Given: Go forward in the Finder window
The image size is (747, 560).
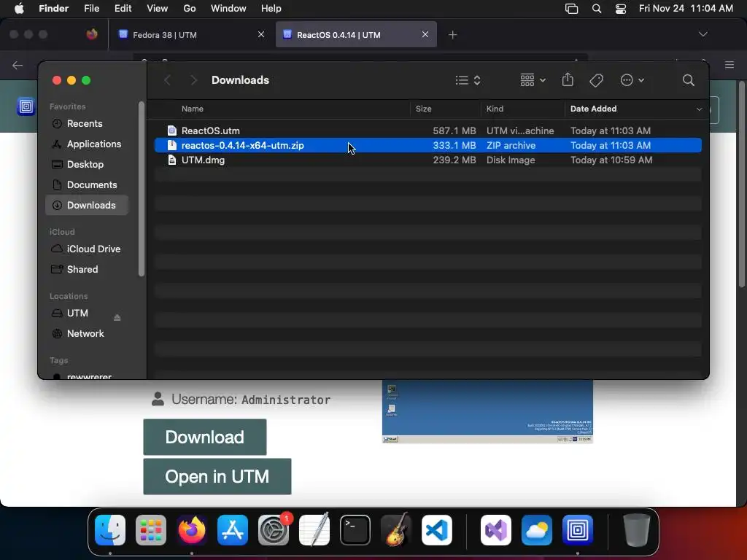Looking at the screenshot, I should pyautogui.click(x=193, y=80).
